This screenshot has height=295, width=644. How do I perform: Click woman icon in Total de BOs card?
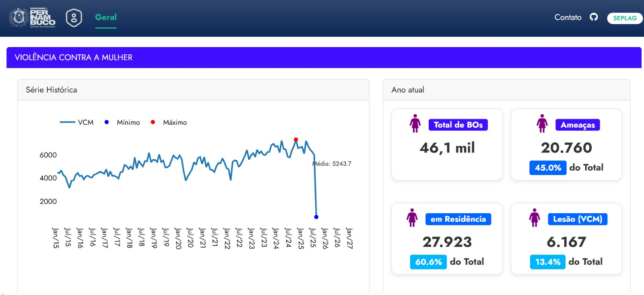click(x=415, y=124)
